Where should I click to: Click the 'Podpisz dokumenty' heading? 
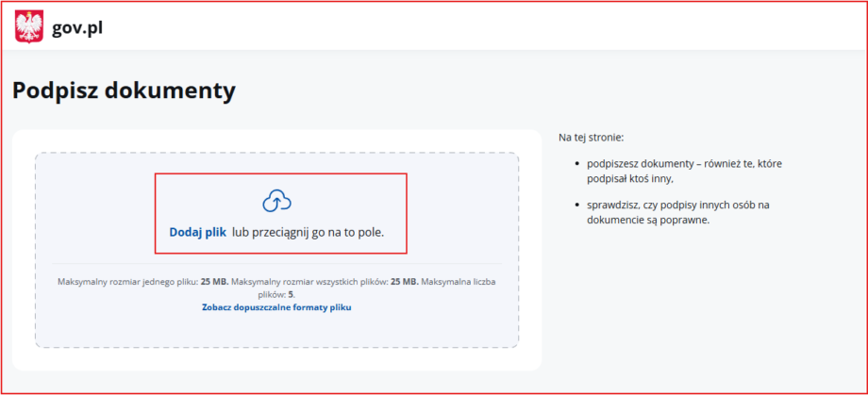point(124,91)
